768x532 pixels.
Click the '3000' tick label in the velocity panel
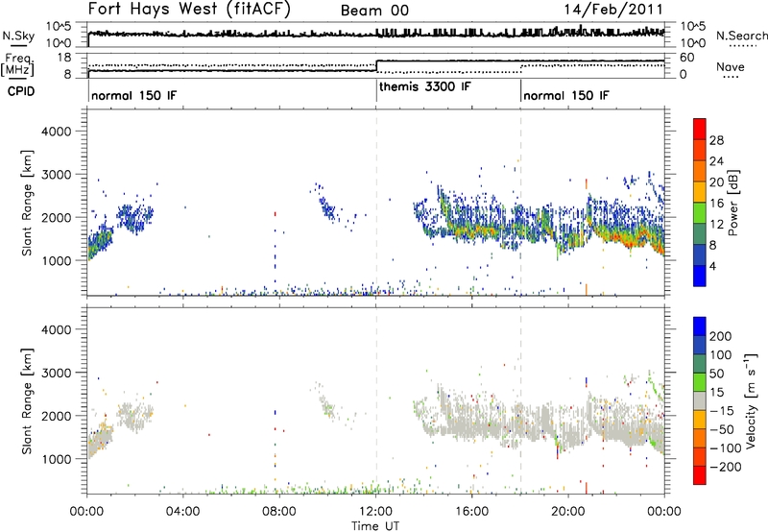[x=57, y=373]
